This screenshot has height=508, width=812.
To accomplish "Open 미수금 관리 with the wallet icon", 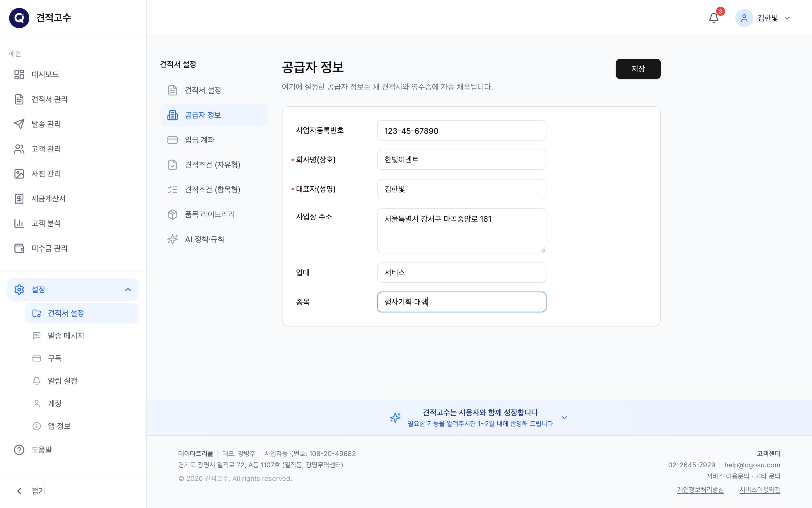I will pos(73,248).
